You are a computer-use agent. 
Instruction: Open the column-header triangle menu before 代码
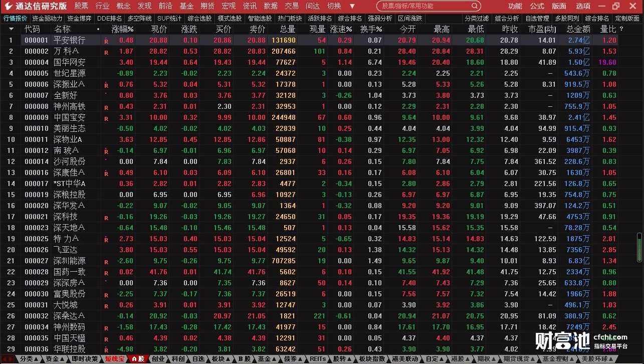(x=11, y=29)
